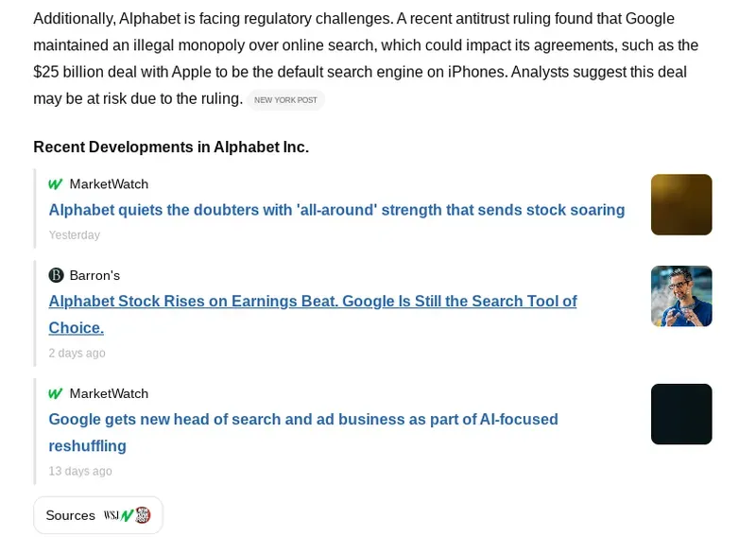756x537 pixels.
Task: Click the Barron's article photo thumbnail
Action: 681,296
